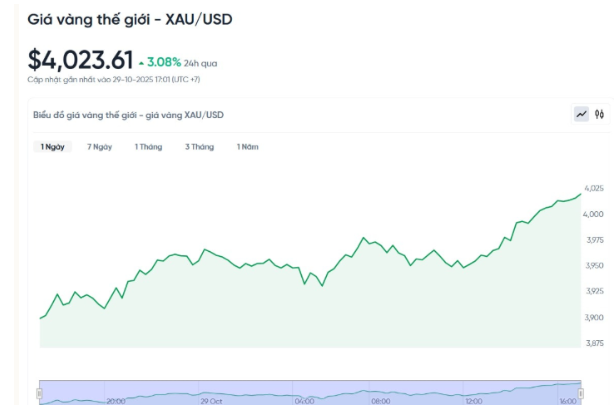Switch to the 1 Năm range
Viewport: 616px width, 412px height.
click(247, 147)
